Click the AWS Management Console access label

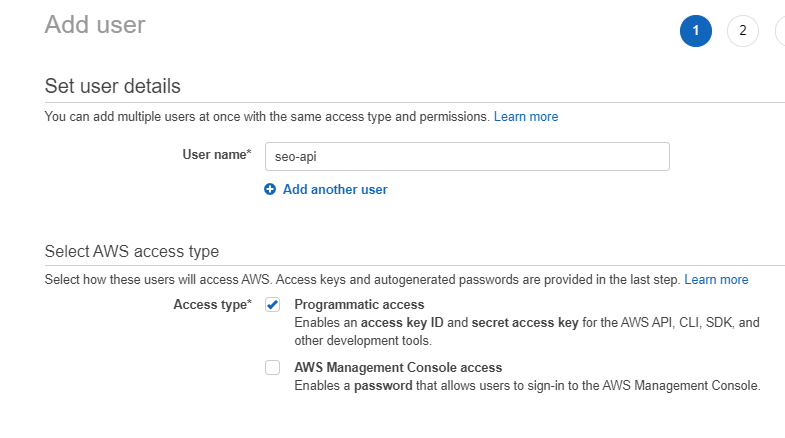coord(398,367)
